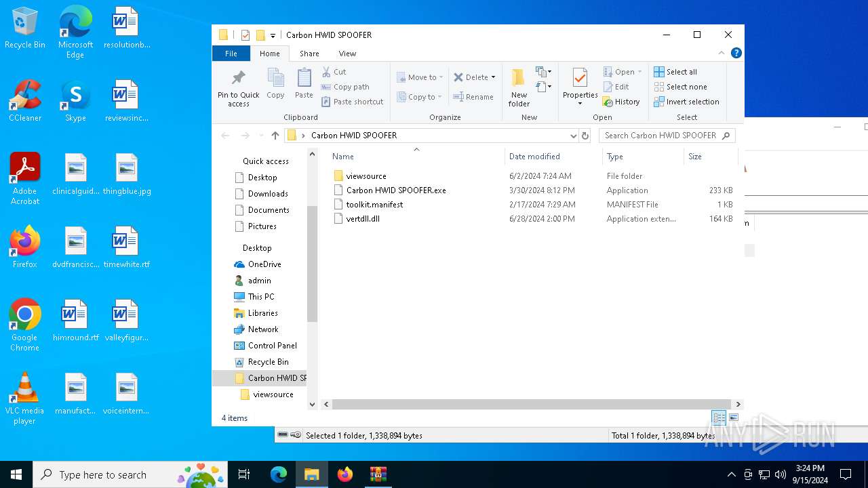868x488 pixels.
Task: Open Recycle Bin desktop icon
Action: [25, 29]
